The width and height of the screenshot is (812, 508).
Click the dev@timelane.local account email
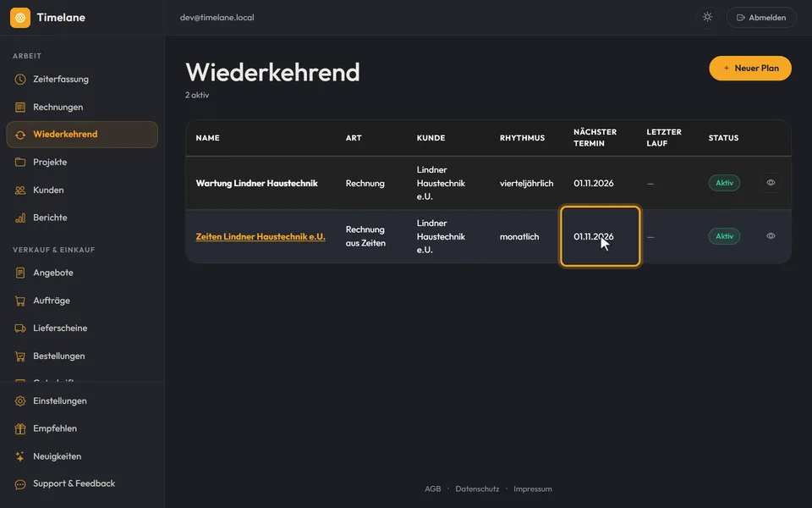tap(217, 18)
